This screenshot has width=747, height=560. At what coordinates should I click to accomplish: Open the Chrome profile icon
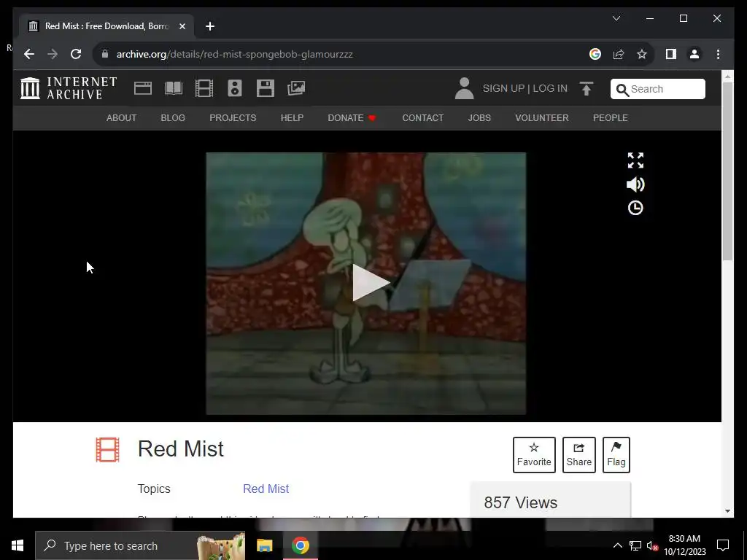click(694, 54)
